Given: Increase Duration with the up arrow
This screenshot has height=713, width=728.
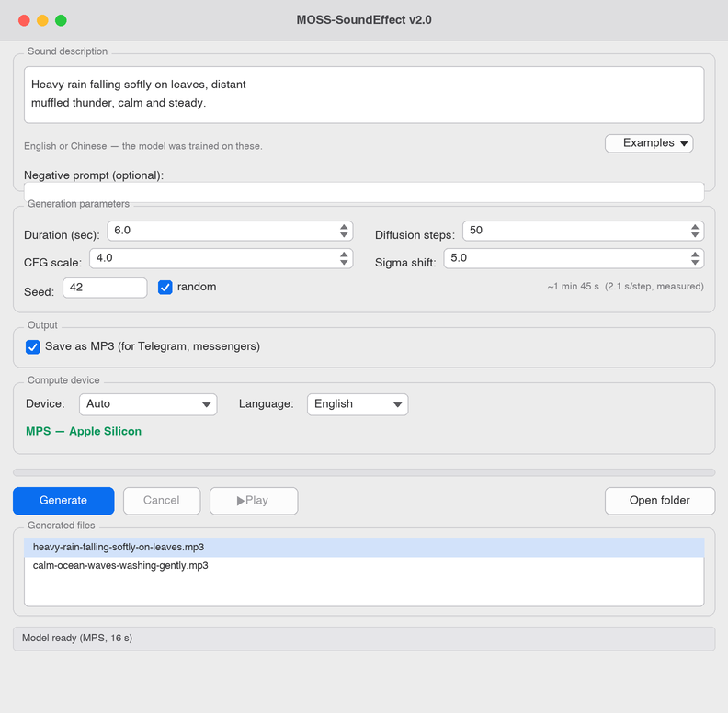Looking at the screenshot, I should tap(344, 227).
